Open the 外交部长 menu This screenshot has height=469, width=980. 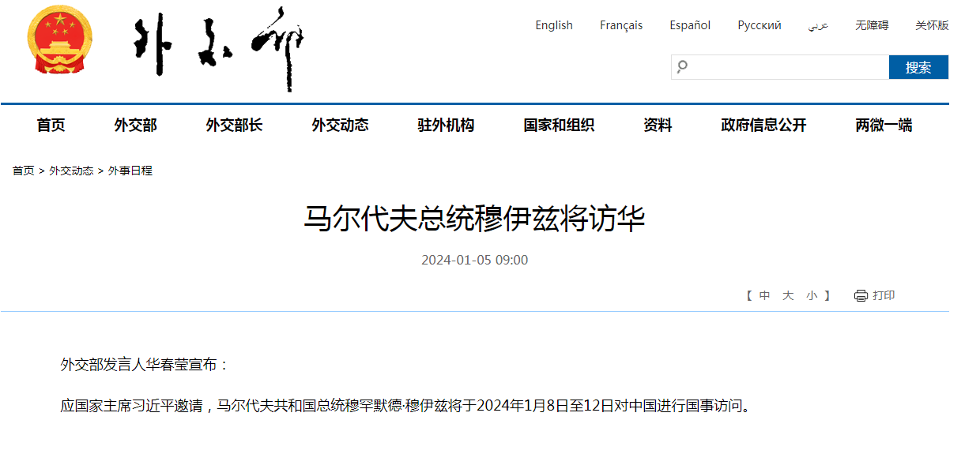[234, 125]
